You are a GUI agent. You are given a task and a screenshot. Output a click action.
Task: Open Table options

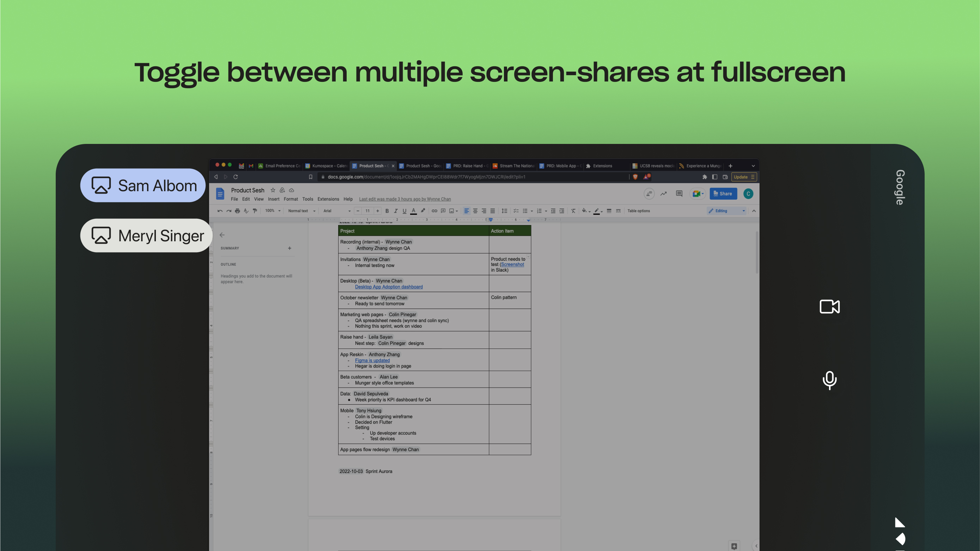(x=638, y=211)
